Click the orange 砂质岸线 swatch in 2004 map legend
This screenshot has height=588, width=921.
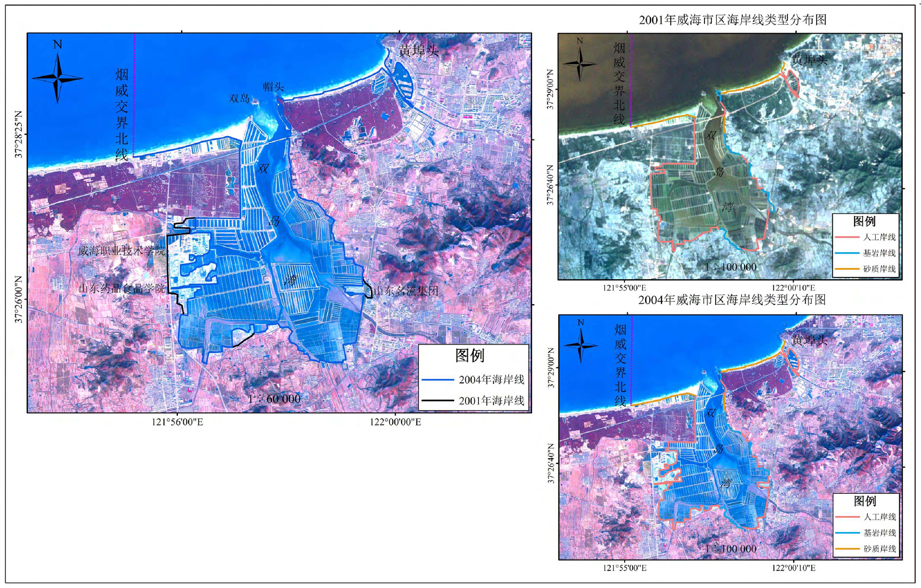848,549
